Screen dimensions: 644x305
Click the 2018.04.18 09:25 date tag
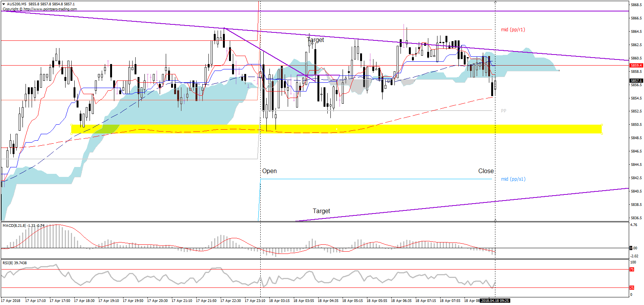495,300
